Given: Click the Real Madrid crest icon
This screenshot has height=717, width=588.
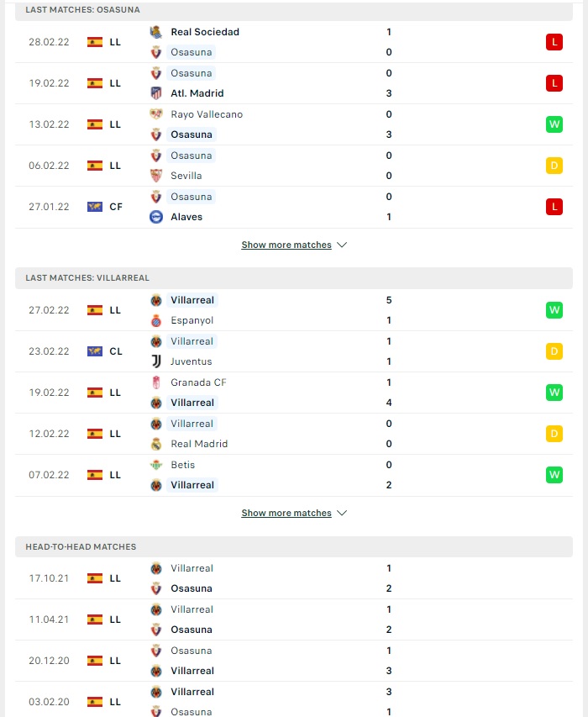Looking at the screenshot, I should 155,444.
